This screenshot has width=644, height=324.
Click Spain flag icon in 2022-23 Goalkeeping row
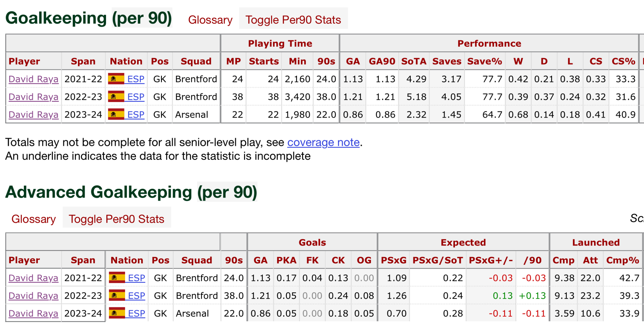pos(116,96)
